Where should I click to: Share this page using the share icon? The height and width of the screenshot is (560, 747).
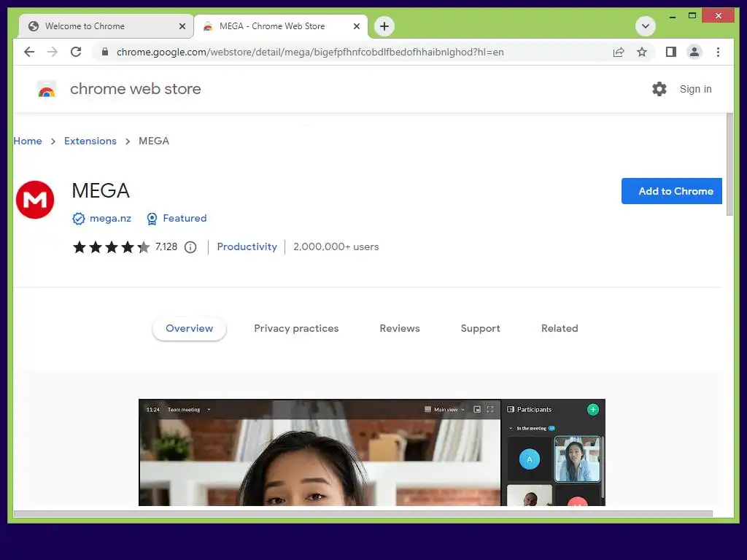pyautogui.click(x=619, y=52)
